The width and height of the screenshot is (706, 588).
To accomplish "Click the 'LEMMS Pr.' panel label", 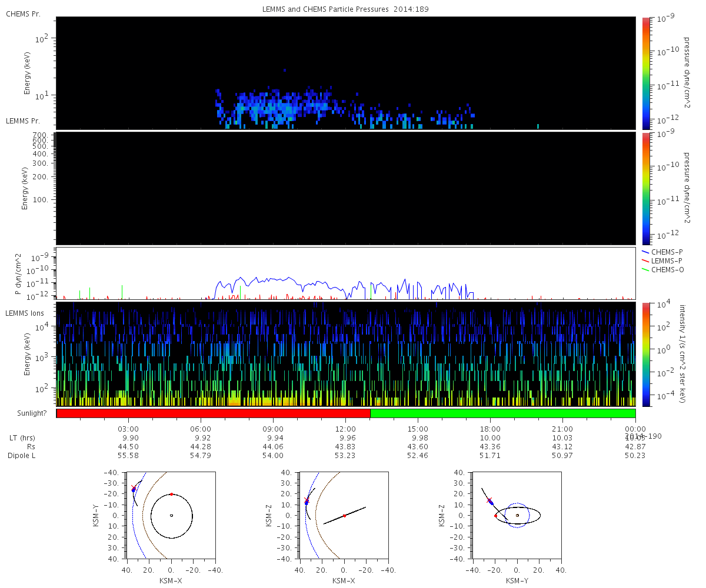I will point(23,121).
